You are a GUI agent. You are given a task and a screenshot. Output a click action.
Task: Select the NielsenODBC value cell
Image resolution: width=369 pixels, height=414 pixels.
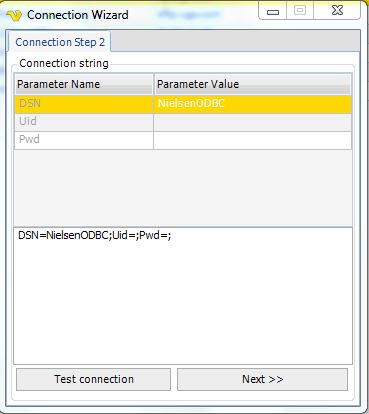tap(253, 104)
